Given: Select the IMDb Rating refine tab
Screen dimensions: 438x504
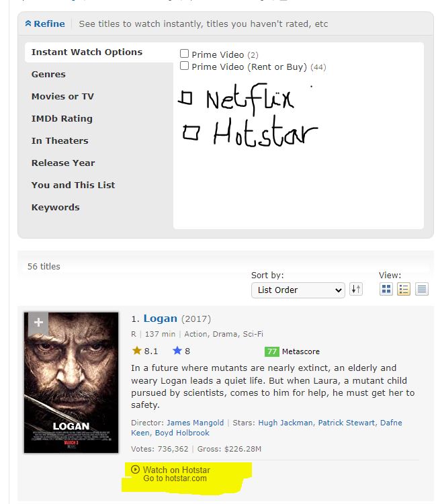Looking at the screenshot, I should pos(62,118).
